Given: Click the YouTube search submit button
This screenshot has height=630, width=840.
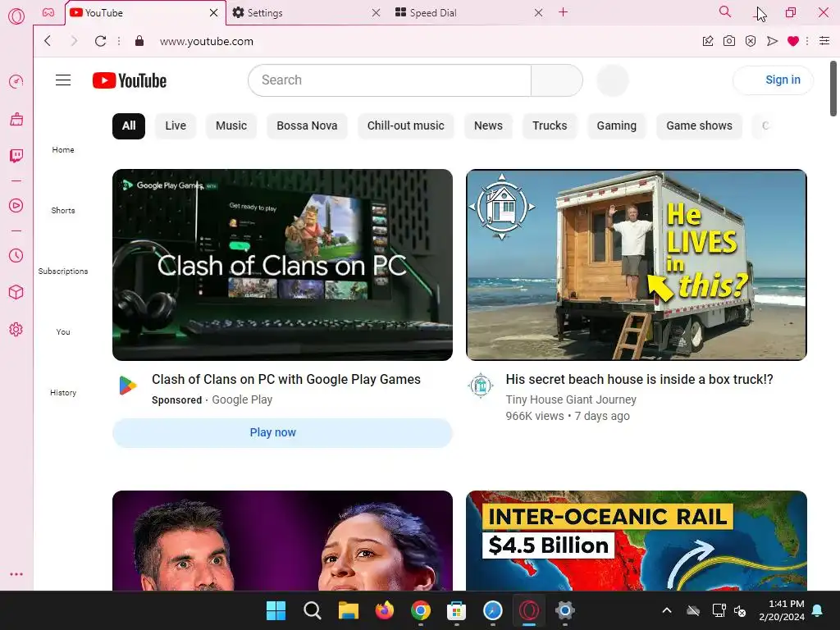Looking at the screenshot, I should pos(557,80).
